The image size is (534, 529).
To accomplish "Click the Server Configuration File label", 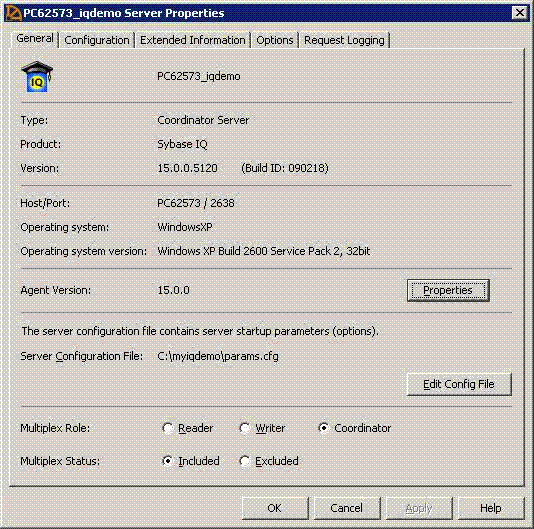I will click(82, 356).
